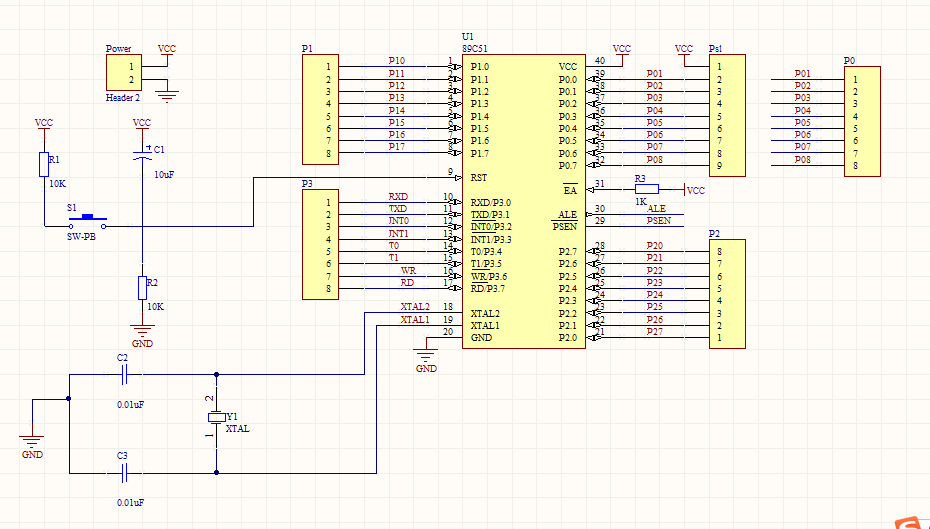Click resistor R2 above the GND symbol
The height and width of the screenshot is (529, 930).
click(x=142, y=288)
